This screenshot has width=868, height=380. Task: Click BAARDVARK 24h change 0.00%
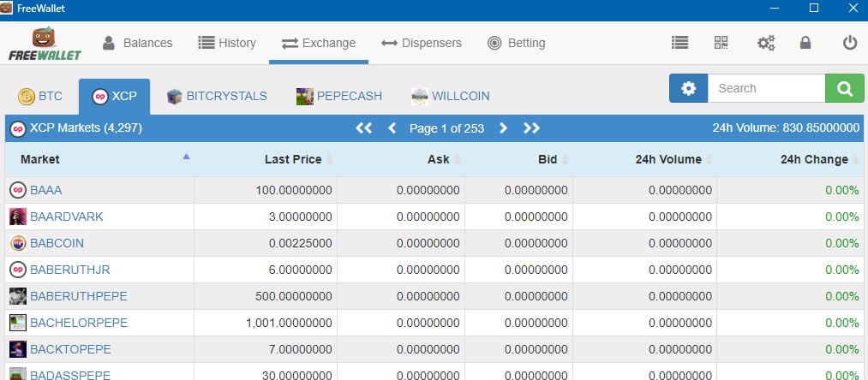842,217
